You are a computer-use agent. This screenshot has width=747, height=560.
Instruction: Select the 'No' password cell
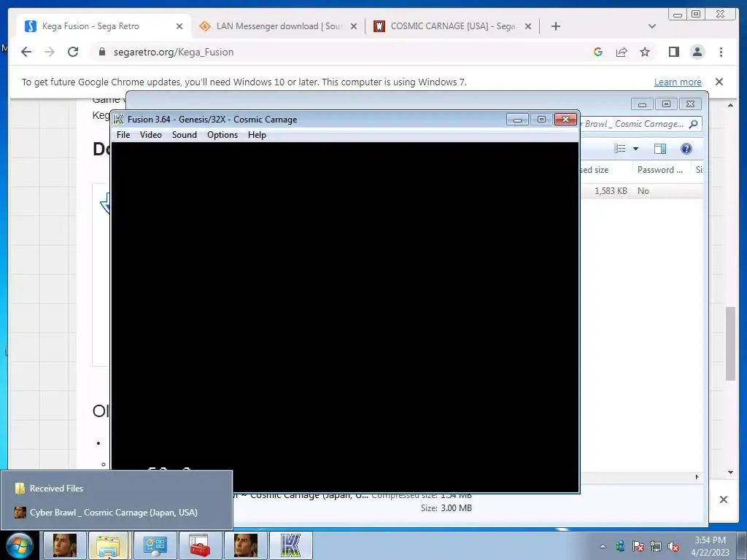pos(643,191)
